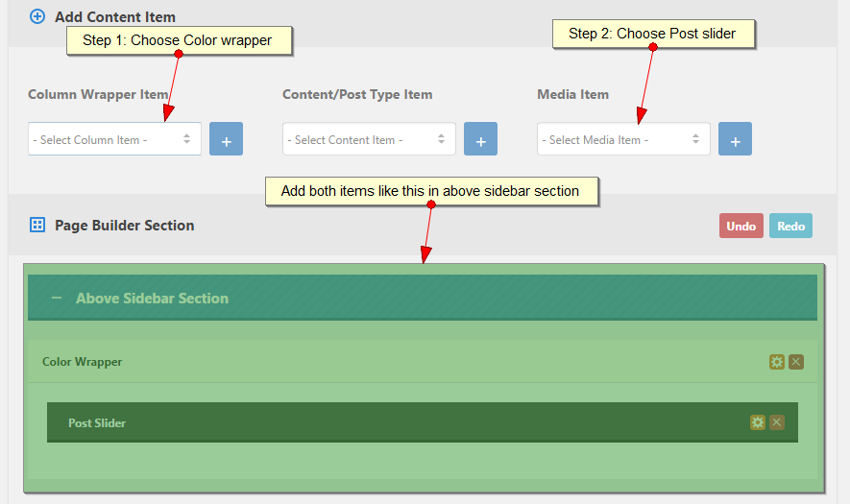
Task: Open Post Slider settings gear
Action: (x=758, y=422)
